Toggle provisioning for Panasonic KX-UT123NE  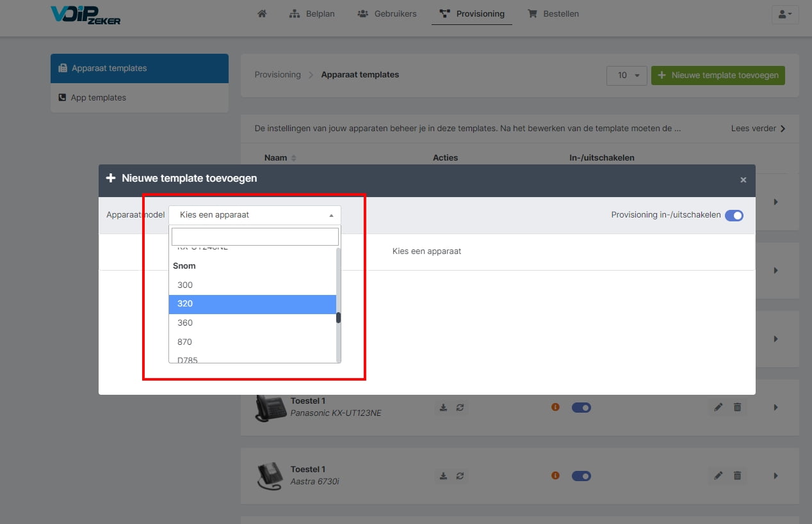coord(581,408)
